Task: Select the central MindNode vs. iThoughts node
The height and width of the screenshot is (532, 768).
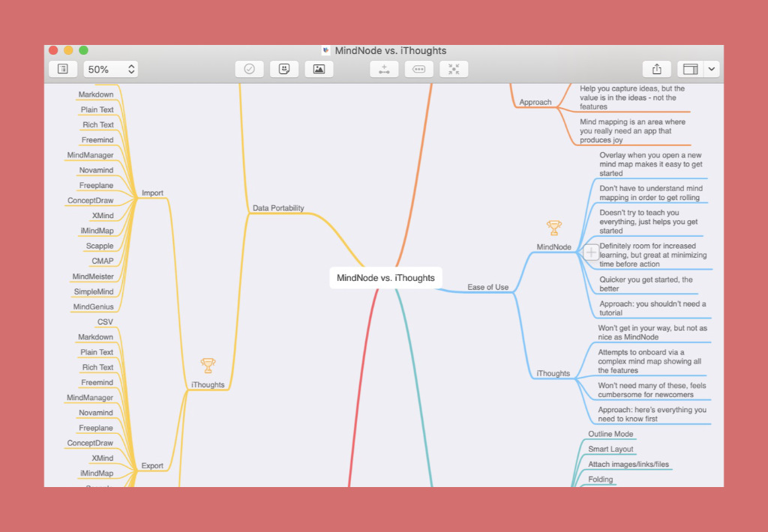Action: [386, 277]
